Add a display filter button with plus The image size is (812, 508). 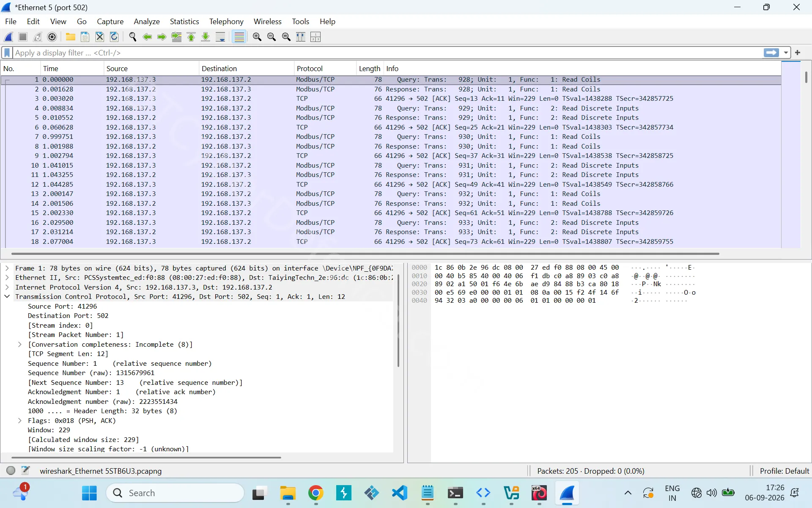coord(798,52)
